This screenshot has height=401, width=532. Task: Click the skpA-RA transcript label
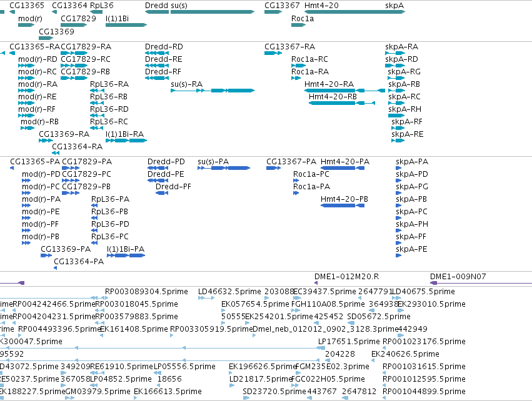401,46
